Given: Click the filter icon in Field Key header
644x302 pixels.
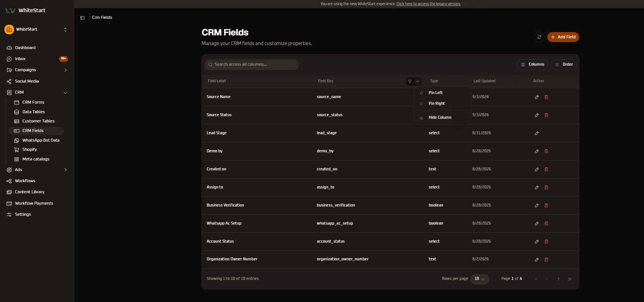Looking at the screenshot, I should pyautogui.click(x=410, y=81).
